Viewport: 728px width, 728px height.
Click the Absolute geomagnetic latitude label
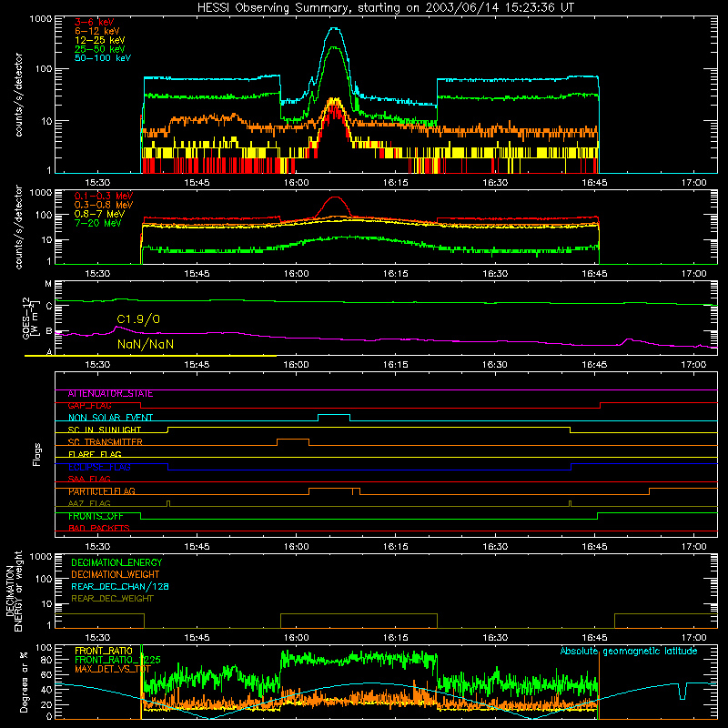(x=629, y=652)
